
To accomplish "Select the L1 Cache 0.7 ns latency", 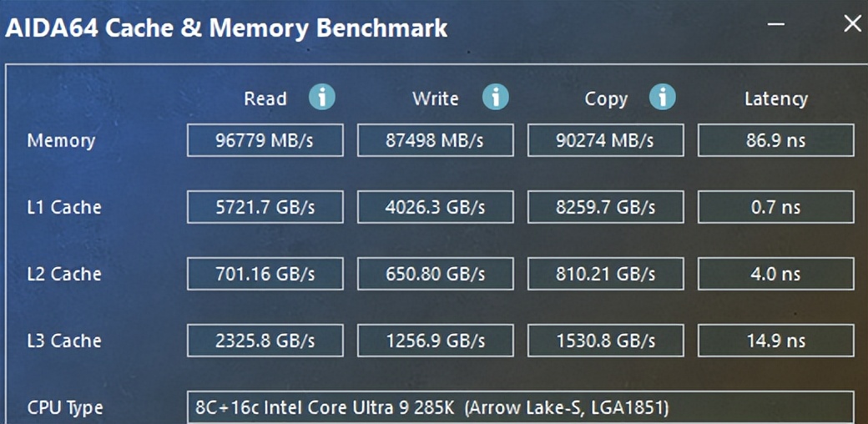I will [x=775, y=207].
